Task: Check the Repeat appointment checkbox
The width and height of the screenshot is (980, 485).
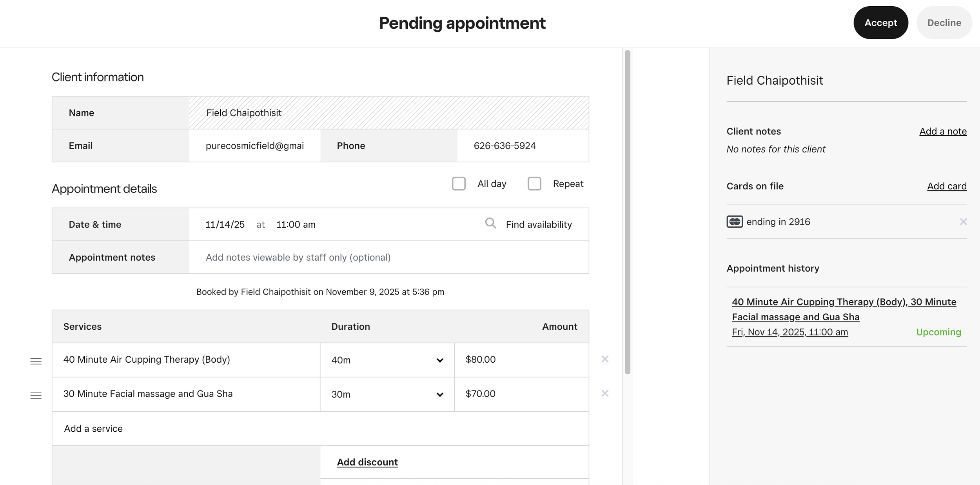Action: (534, 183)
